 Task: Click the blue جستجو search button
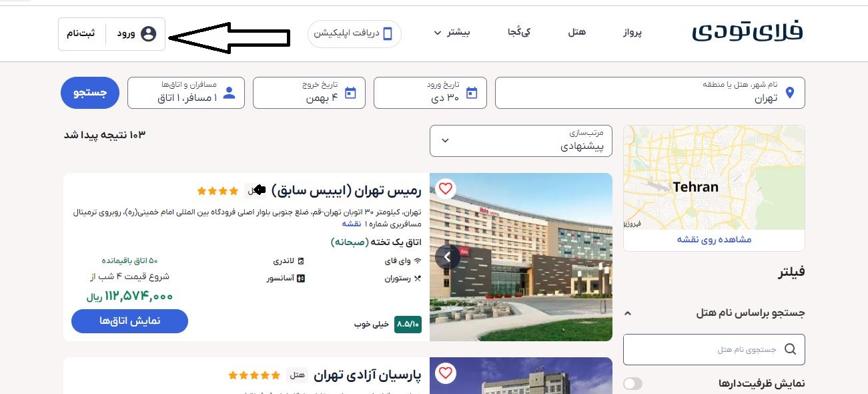coord(90,93)
